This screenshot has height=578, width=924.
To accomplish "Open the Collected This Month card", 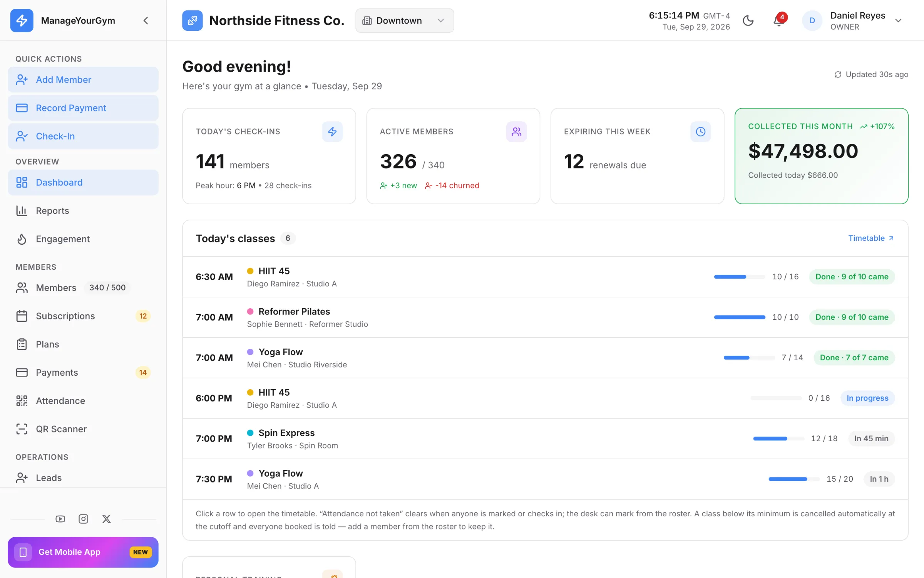I will pos(821,156).
